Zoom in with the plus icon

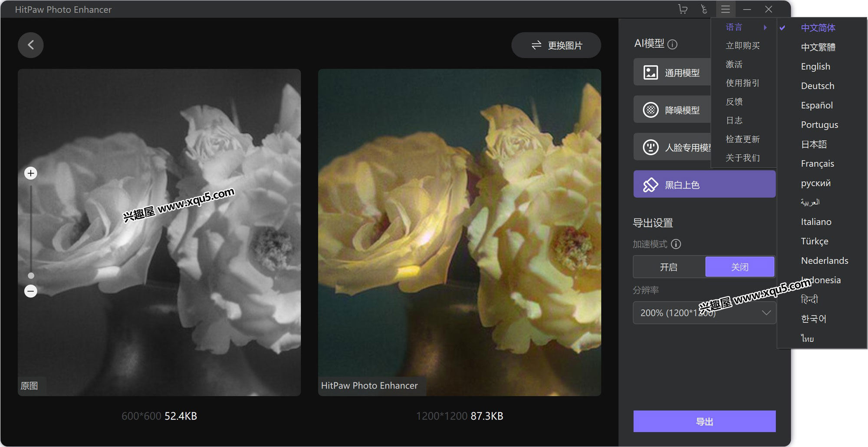[30, 173]
